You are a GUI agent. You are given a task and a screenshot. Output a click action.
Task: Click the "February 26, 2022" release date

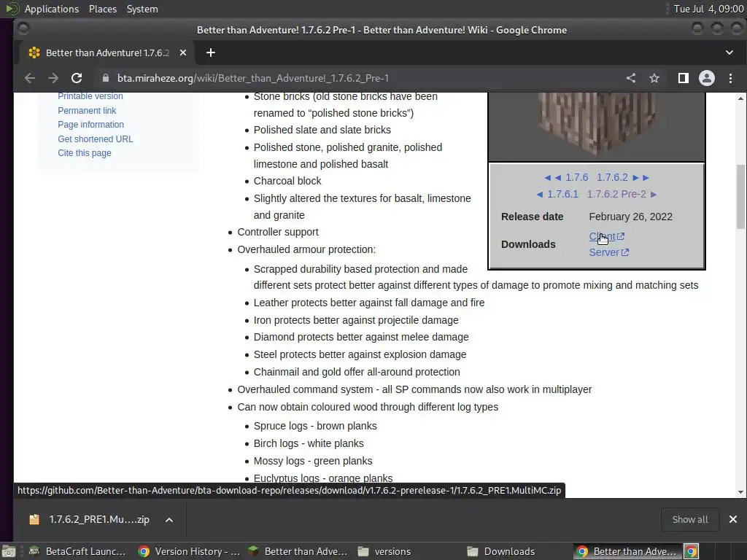click(x=631, y=217)
